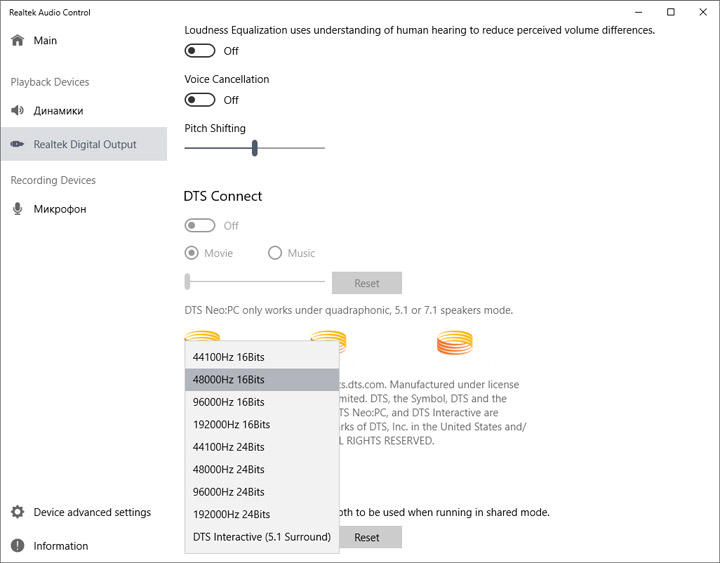Screen dimensions: 720x563
Task: Click the Information exclamation icon
Action: pyautogui.click(x=17, y=546)
